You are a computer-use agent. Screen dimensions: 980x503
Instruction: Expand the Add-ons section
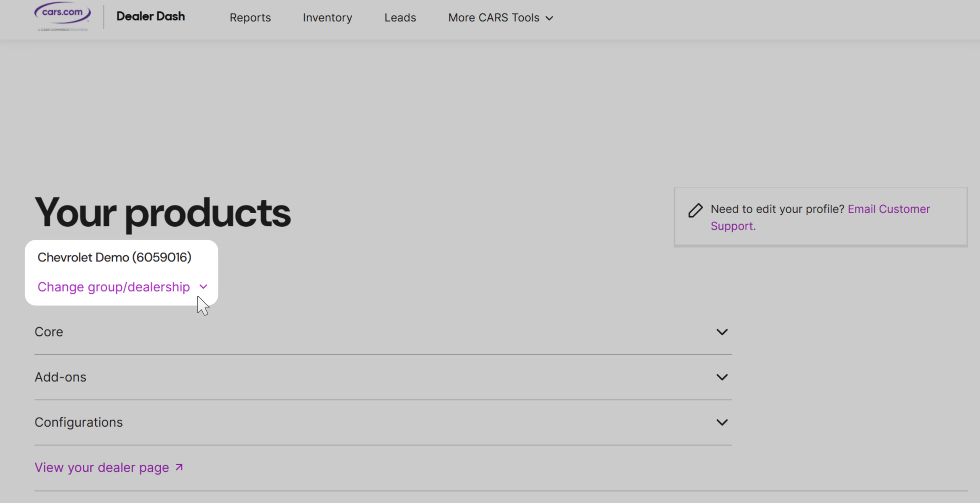pyautogui.click(x=383, y=377)
